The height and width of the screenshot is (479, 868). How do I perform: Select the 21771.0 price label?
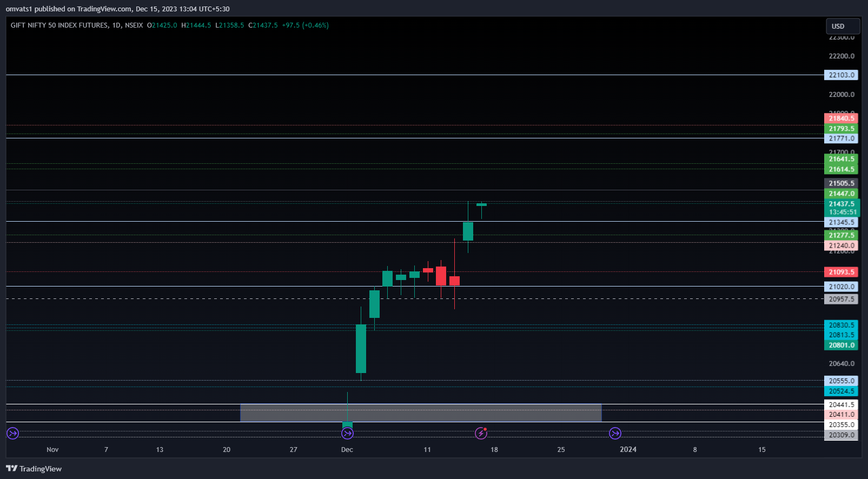pos(841,138)
